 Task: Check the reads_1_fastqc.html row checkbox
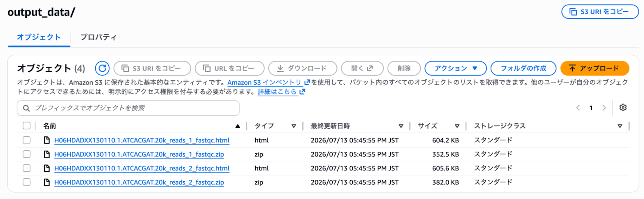(x=27, y=140)
